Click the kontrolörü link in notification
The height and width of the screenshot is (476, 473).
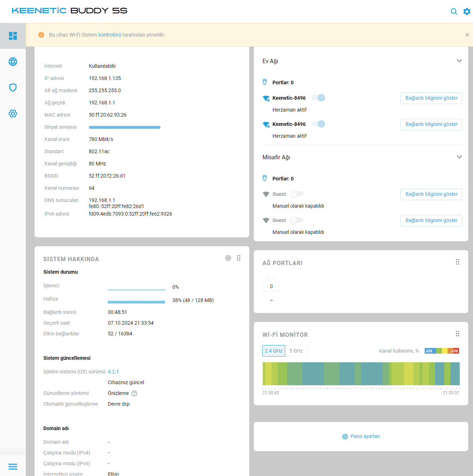coord(110,35)
